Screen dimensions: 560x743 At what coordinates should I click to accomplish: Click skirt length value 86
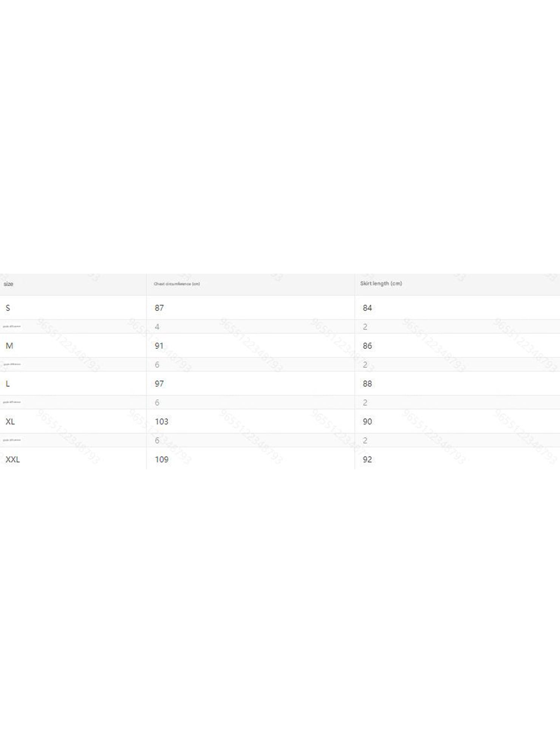(367, 346)
